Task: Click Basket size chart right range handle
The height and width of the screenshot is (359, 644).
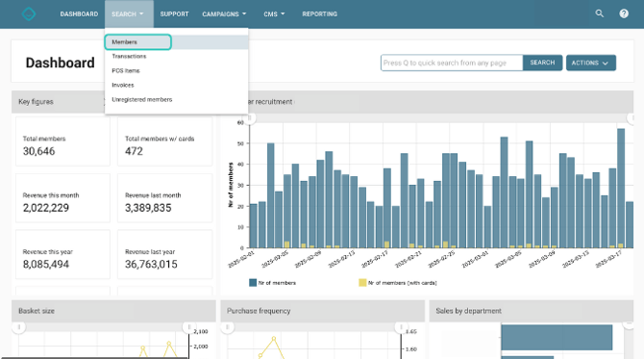Action: click(189, 327)
